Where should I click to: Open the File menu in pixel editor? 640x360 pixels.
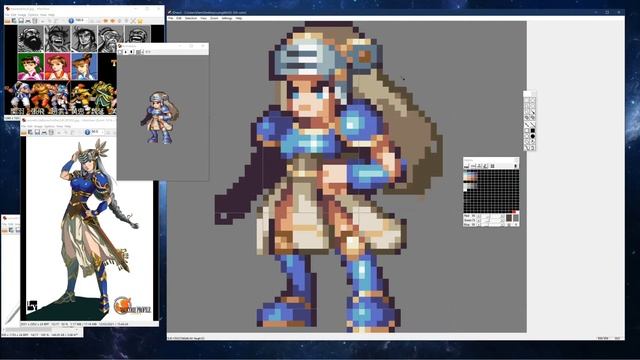click(171, 18)
